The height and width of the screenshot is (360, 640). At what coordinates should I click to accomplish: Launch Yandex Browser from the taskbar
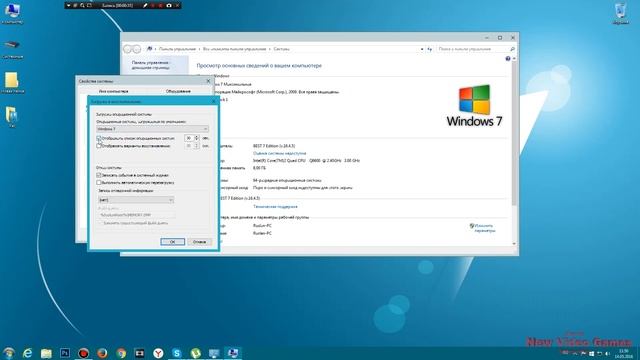[x=158, y=353]
